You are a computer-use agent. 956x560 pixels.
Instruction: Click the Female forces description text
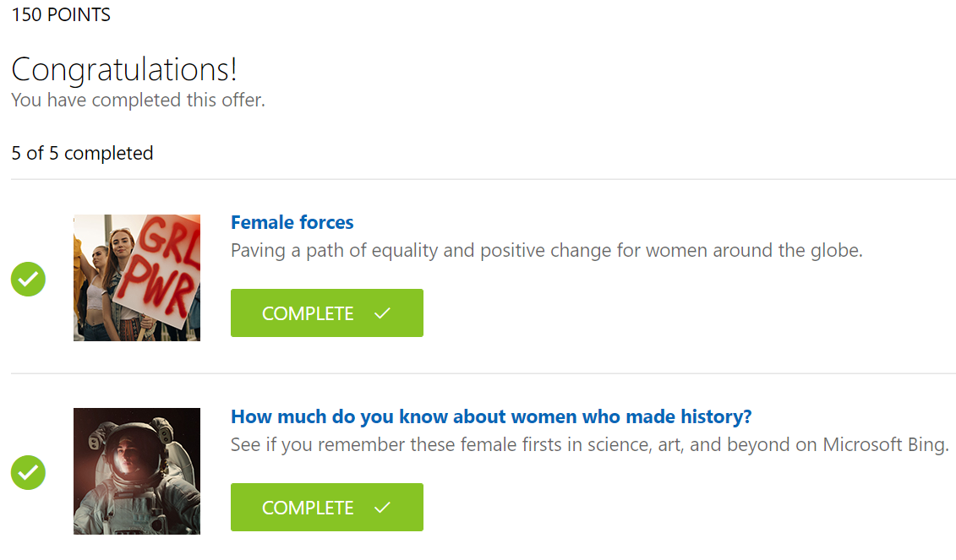tap(546, 251)
